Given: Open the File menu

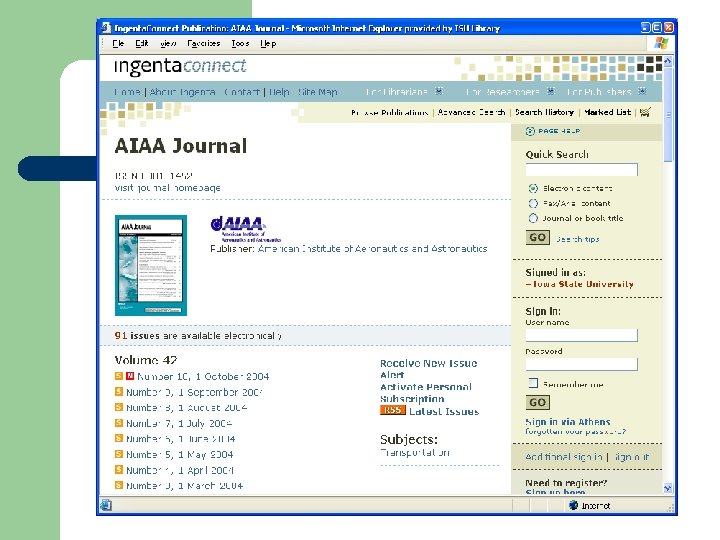Looking at the screenshot, I should pyautogui.click(x=118, y=43).
